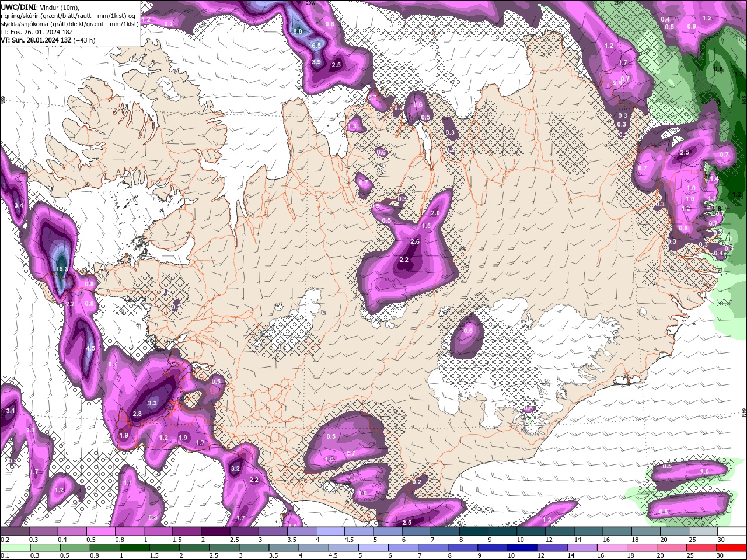
Task: Click the 0.1 label in the lower legend
Action: point(5,556)
